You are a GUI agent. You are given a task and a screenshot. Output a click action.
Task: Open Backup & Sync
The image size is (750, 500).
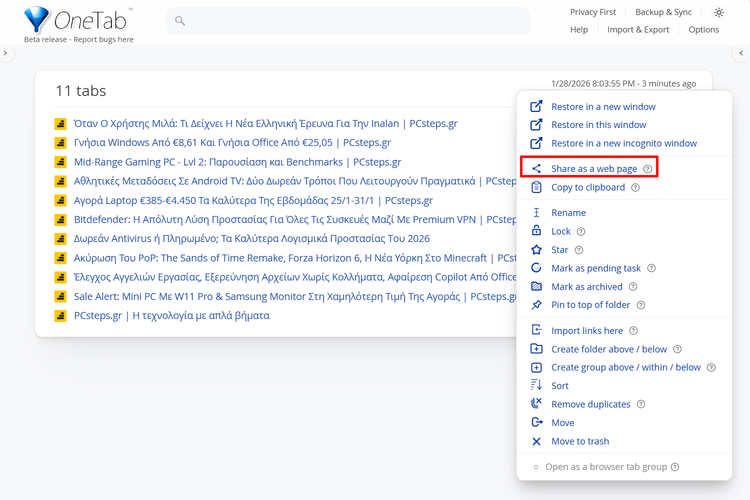[x=663, y=13]
